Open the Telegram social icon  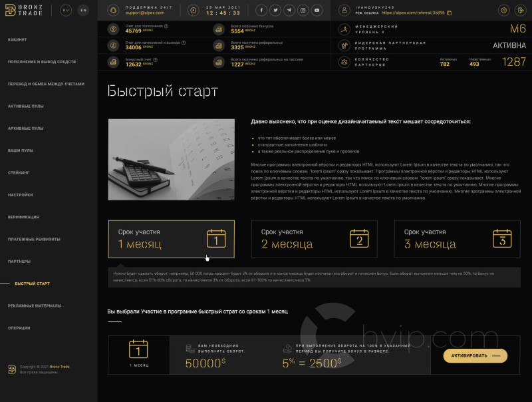click(289, 10)
